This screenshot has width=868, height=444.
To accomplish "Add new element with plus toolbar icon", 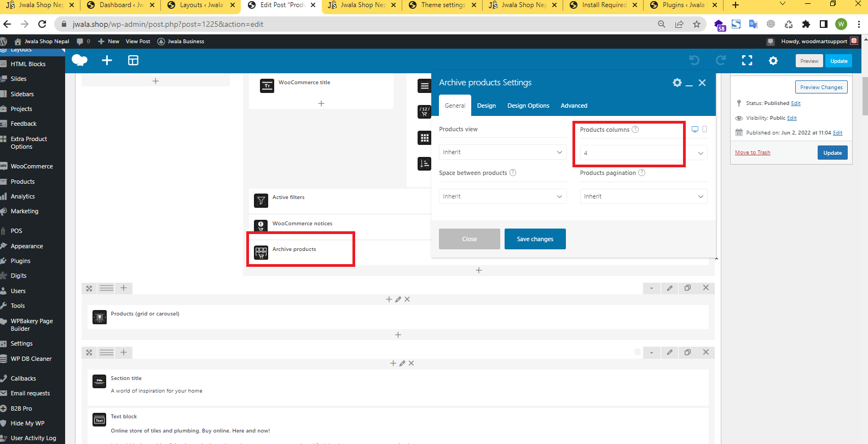I will 107,60.
